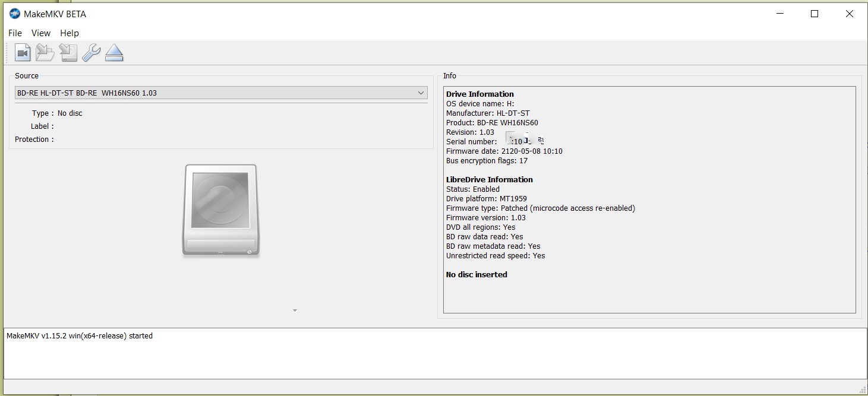Click the small arrow below the drive image
Image resolution: width=868 pixels, height=396 pixels.
click(295, 311)
